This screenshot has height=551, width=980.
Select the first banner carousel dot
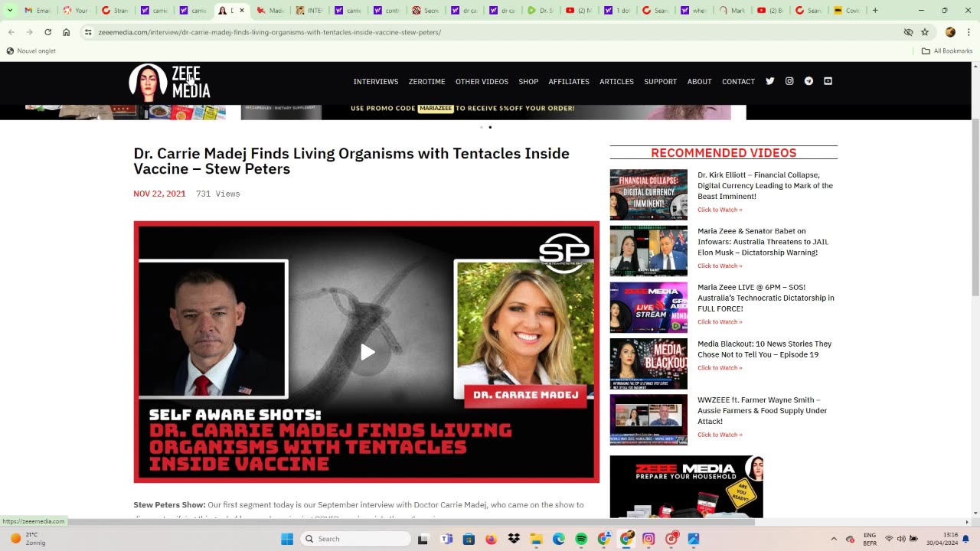coord(481,127)
